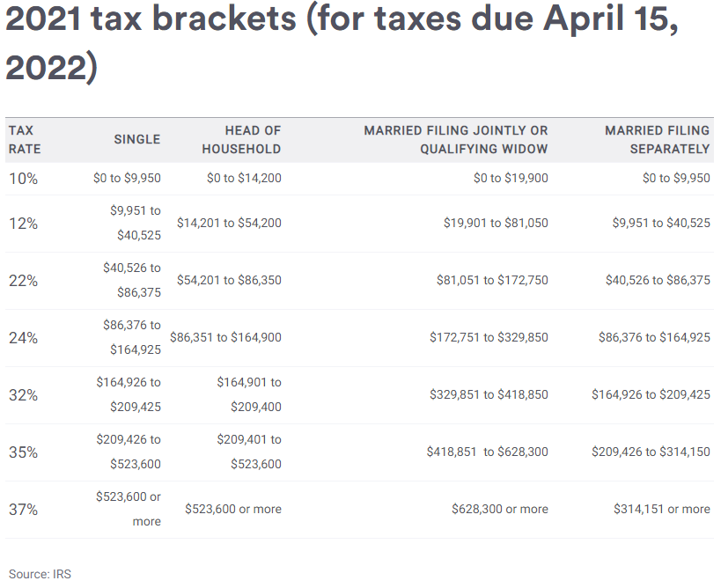Click the TAX RATE column header
Screen dimensions: 721x588
click(x=25, y=140)
